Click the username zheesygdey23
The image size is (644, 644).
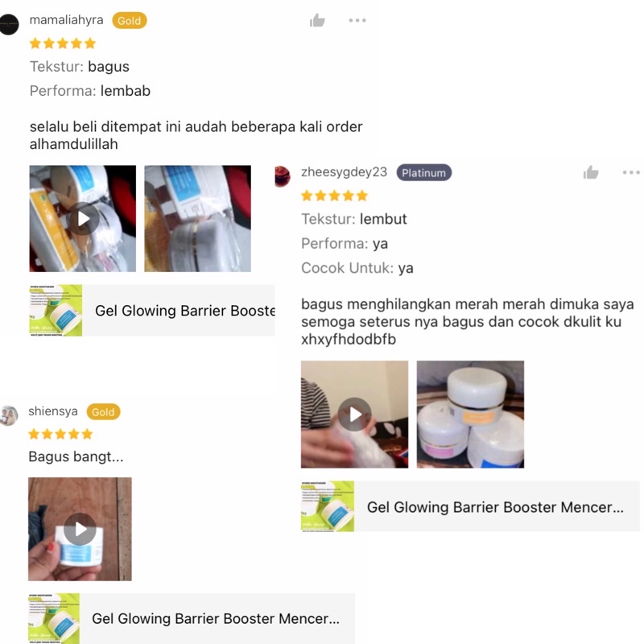(x=345, y=171)
